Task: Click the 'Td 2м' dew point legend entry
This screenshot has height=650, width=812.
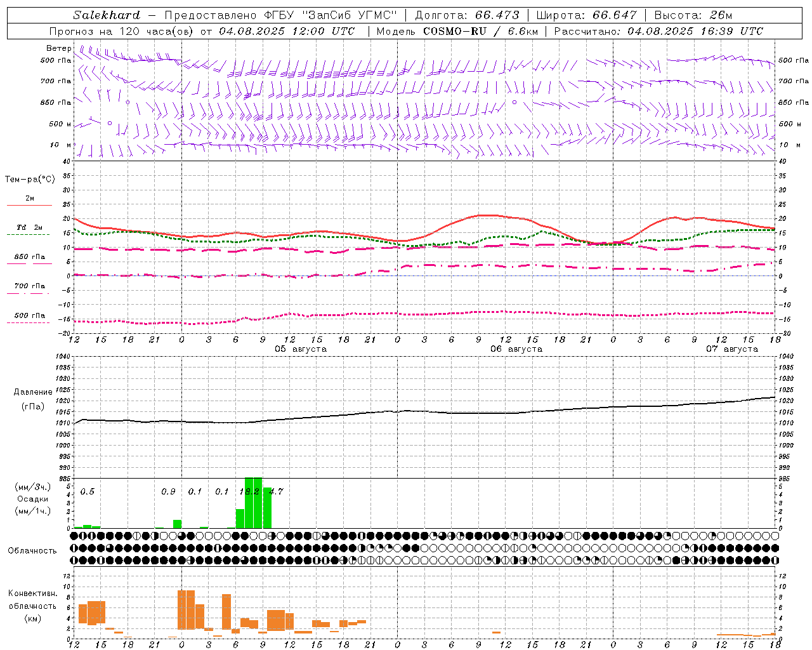Action: point(29,227)
